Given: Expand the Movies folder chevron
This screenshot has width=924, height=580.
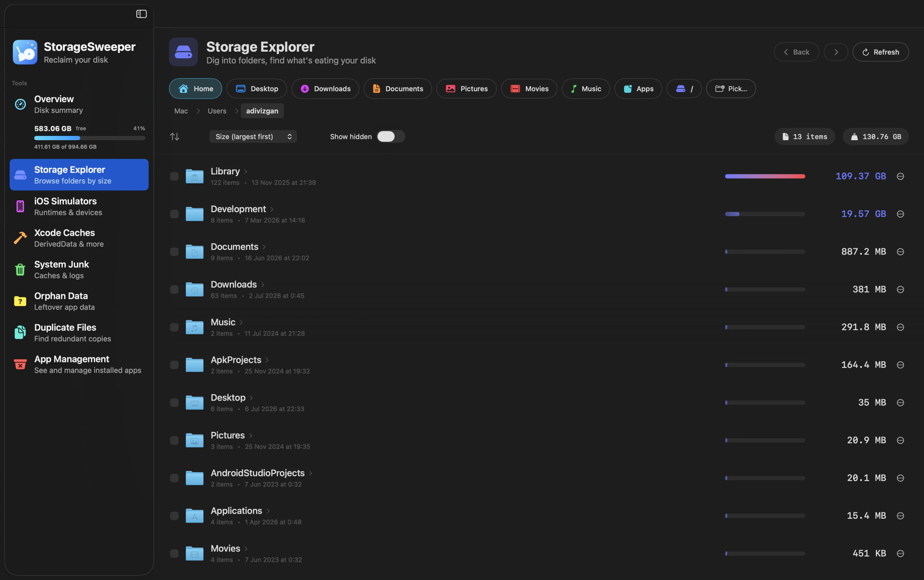Looking at the screenshot, I should pyautogui.click(x=246, y=549).
